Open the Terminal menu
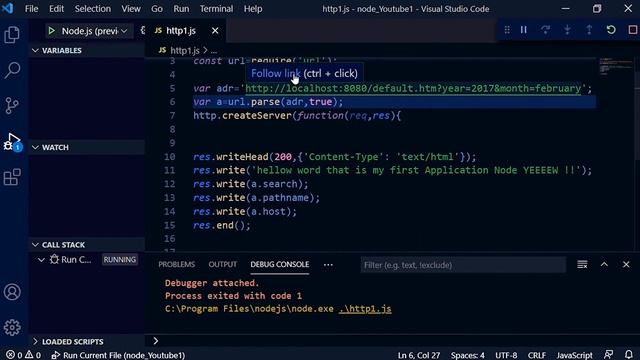This screenshot has height=360, width=640. tap(216, 9)
